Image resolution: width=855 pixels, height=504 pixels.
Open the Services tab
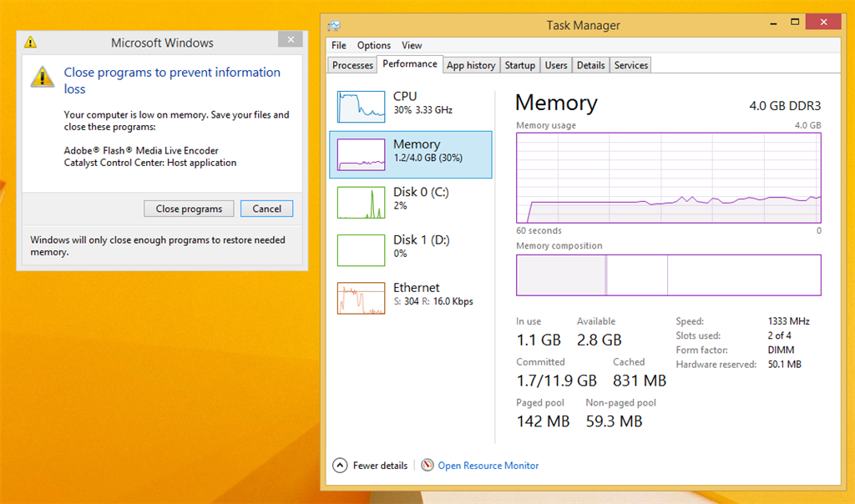(x=630, y=64)
